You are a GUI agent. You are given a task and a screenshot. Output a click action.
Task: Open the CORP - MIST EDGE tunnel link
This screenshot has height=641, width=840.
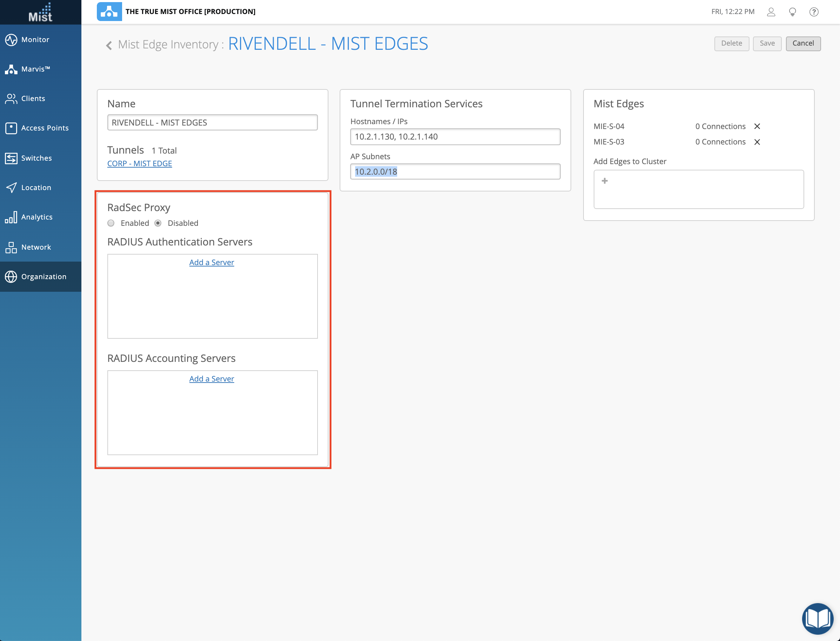click(x=139, y=163)
